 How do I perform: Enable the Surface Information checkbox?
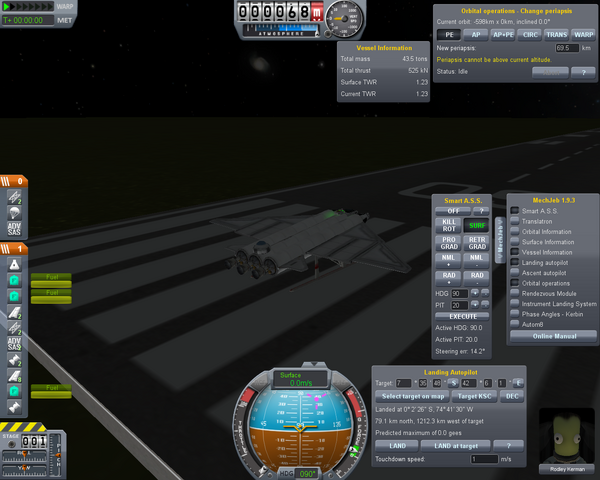pyautogui.click(x=515, y=242)
